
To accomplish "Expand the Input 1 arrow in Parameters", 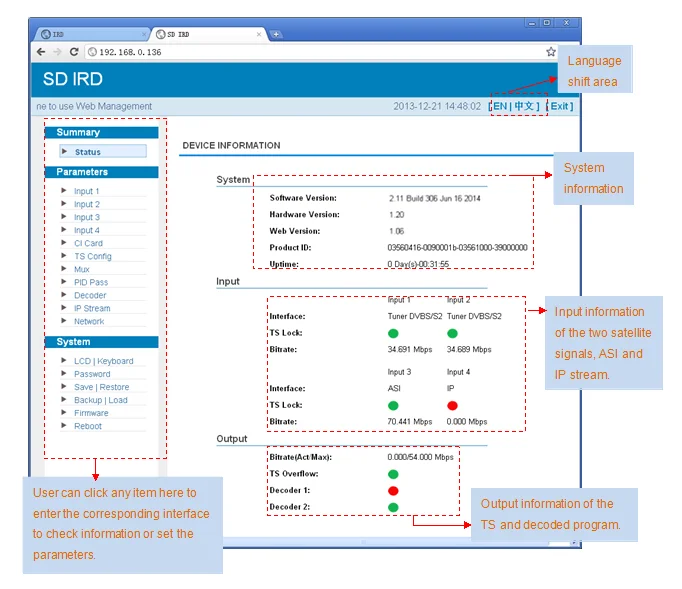I will tap(64, 190).
